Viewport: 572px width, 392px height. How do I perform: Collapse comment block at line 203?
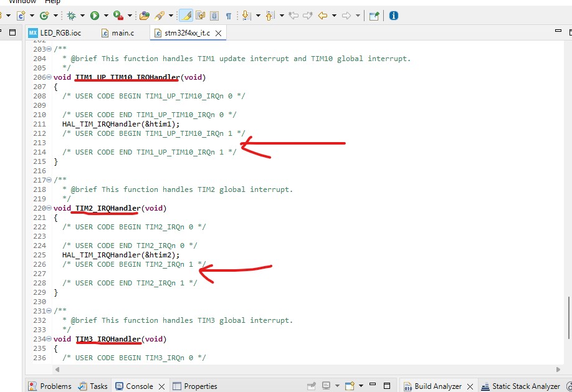49,49
